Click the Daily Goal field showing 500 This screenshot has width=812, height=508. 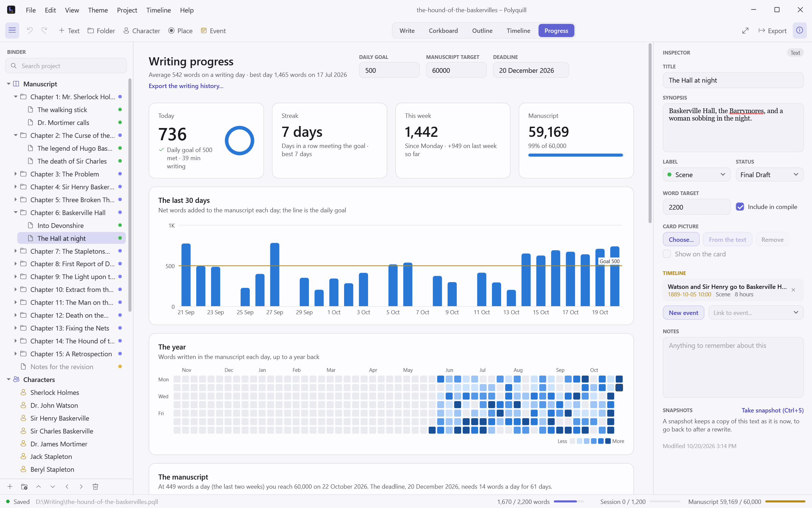389,70
